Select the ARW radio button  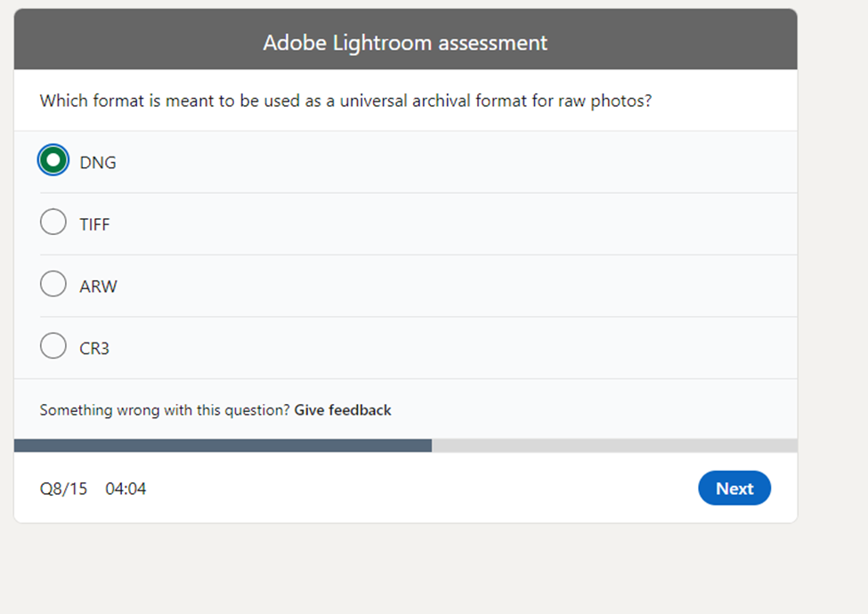(53, 283)
